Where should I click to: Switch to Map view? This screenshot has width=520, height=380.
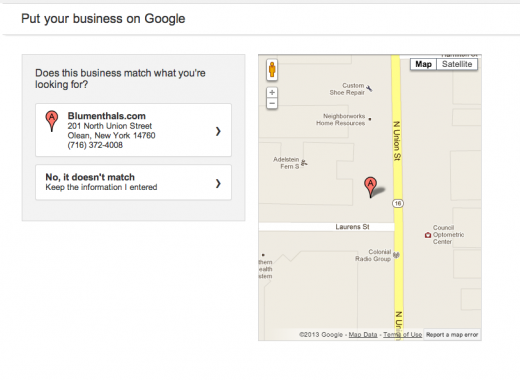[423, 64]
